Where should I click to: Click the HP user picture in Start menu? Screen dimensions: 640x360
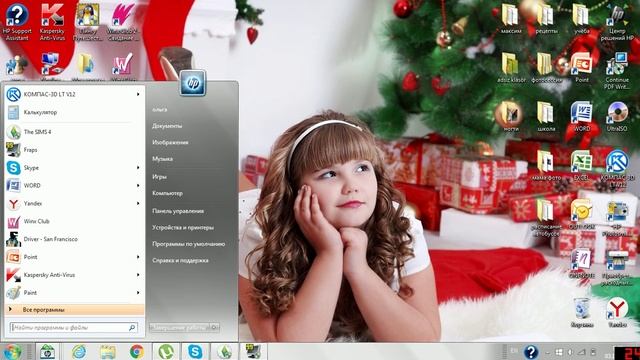click(193, 83)
